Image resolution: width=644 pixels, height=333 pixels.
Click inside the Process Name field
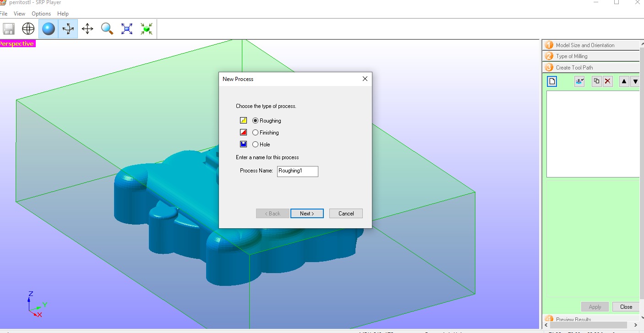[x=297, y=171]
